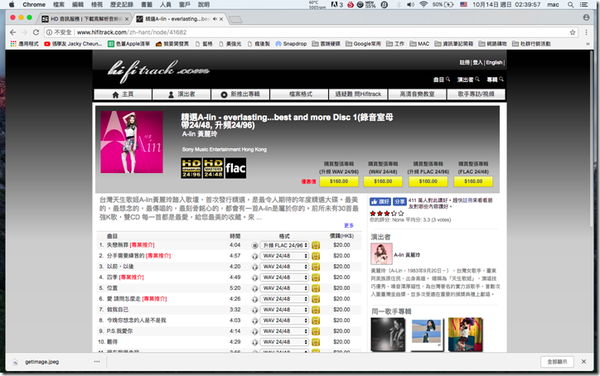Click the HD 24/96 format badge
This screenshot has height=376, width=600.
(191, 168)
